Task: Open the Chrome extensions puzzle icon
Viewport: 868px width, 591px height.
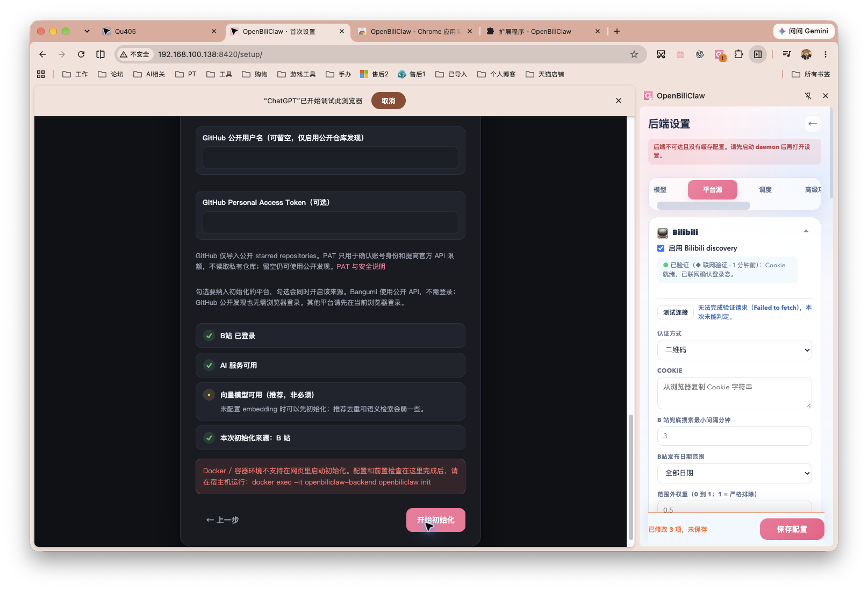Action: coord(738,54)
